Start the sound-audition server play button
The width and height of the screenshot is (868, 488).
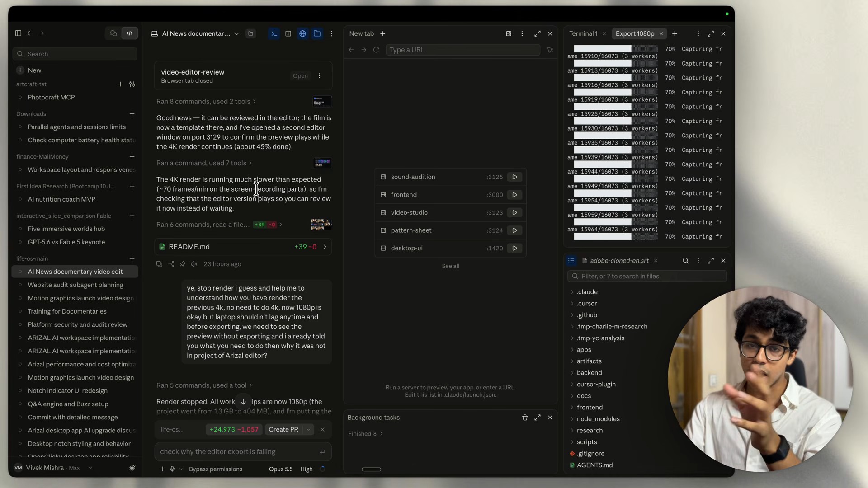coord(514,177)
